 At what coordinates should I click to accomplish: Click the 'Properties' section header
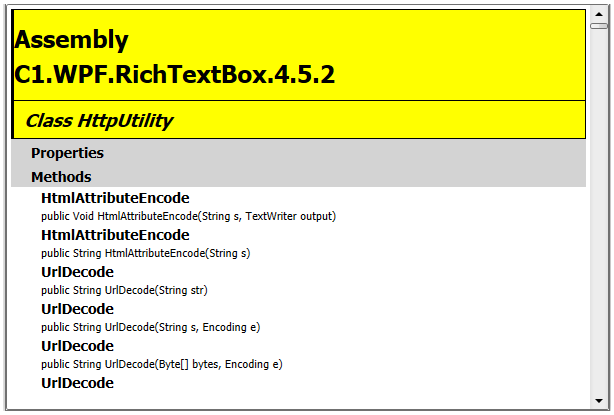click(67, 153)
